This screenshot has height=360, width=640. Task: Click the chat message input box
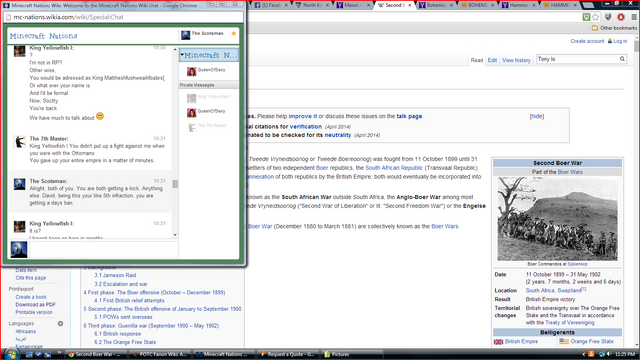click(x=104, y=249)
